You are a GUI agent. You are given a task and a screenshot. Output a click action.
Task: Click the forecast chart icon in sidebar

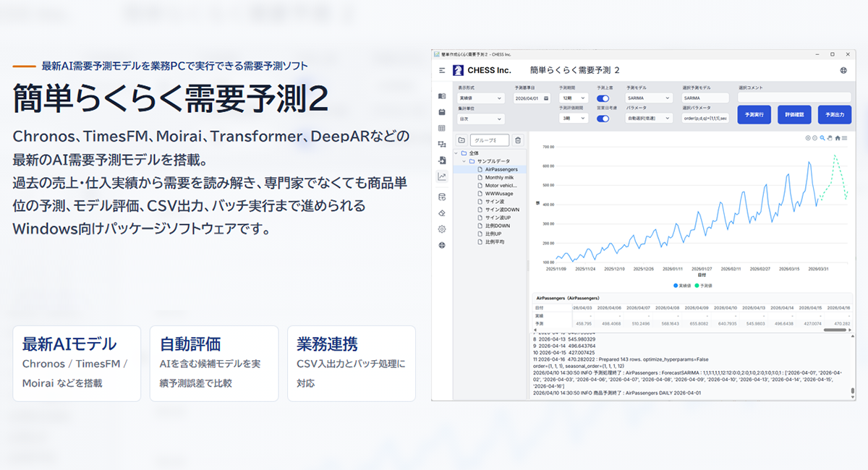pyautogui.click(x=442, y=176)
